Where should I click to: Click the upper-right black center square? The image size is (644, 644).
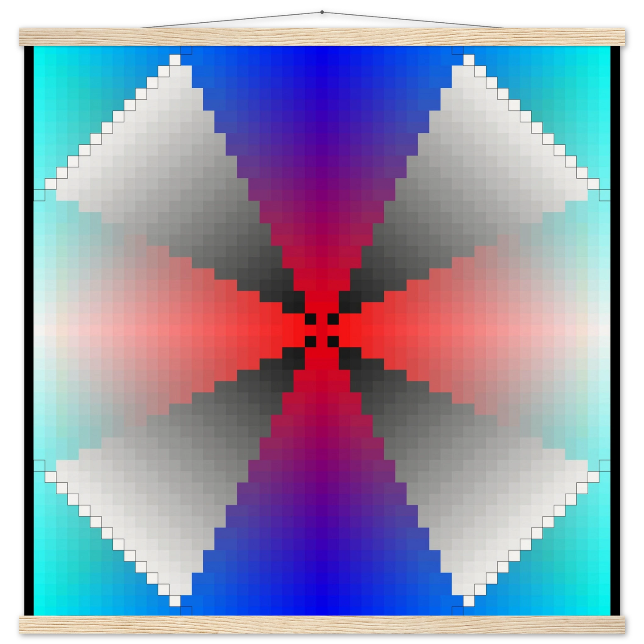[x=333, y=319]
